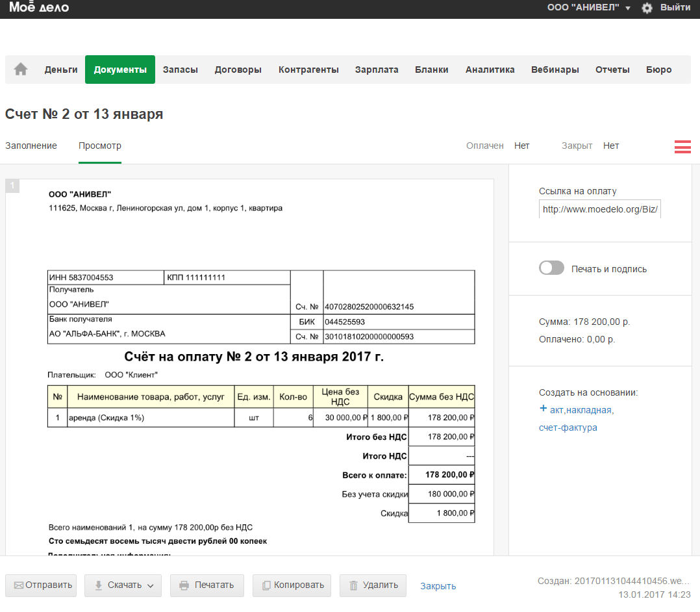
Task: Click the Закрыть link
Action: click(x=438, y=586)
